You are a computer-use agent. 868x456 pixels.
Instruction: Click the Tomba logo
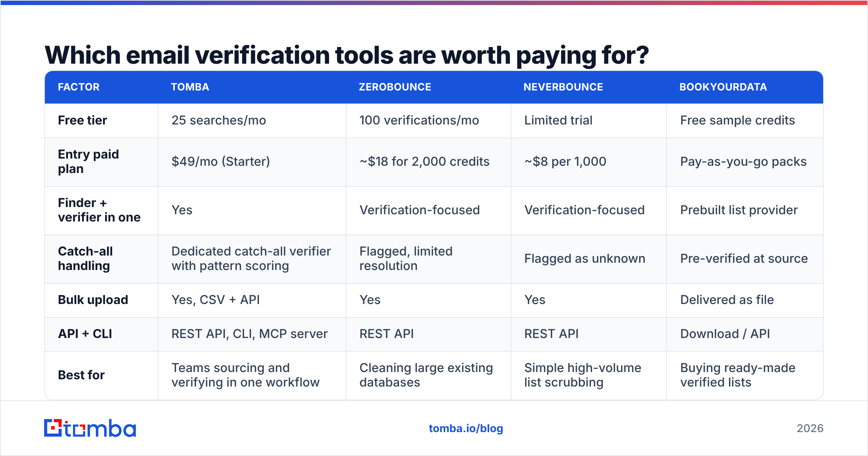90,428
